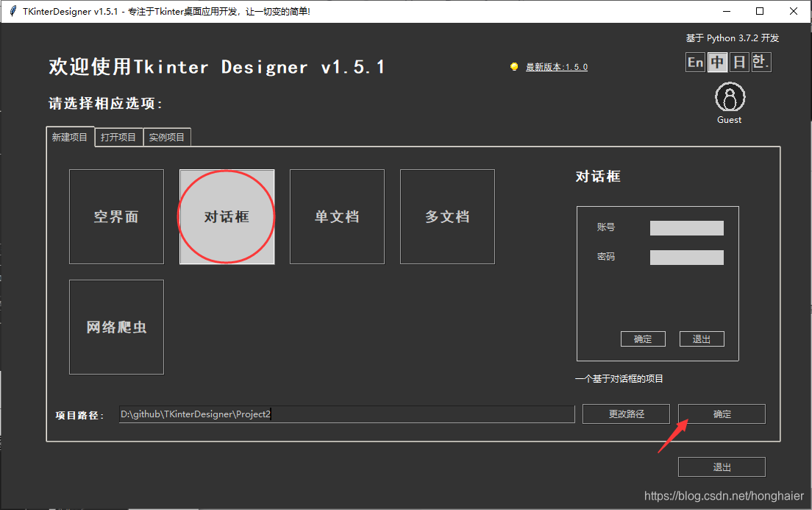Switch to the 打开项目 tab
This screenshot has width=812, height=510.
pos(118,138)
